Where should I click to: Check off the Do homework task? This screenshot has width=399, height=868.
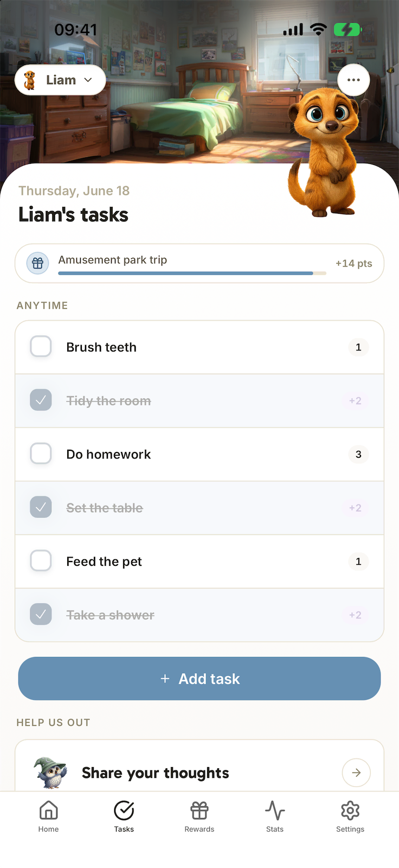(41, 453)
